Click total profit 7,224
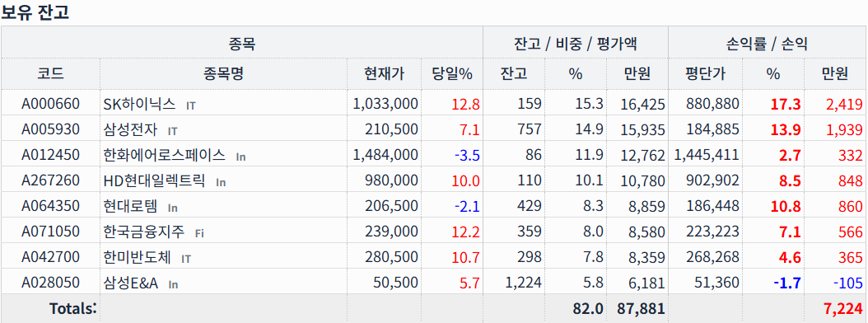868x323 pixels. (843, 308)
